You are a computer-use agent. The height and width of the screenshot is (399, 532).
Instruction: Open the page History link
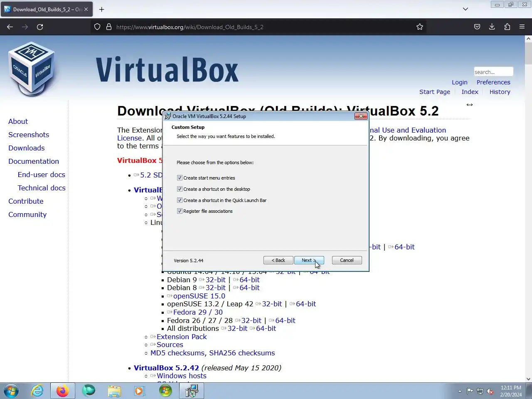(x=500, y=92)
